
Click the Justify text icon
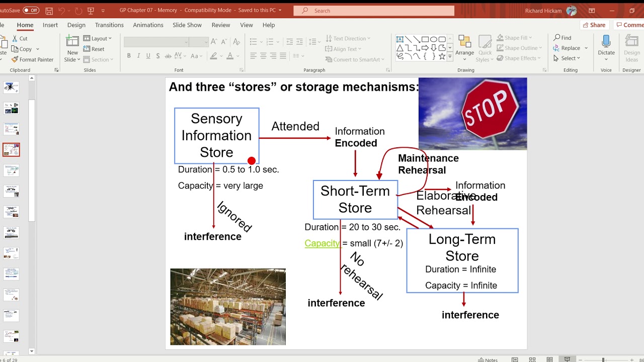pos(283,56)
